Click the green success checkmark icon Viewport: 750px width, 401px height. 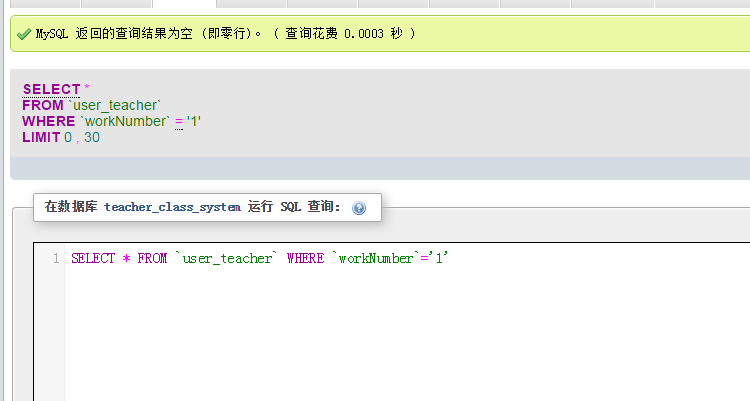pyautogui.click(x=24, y=34)
